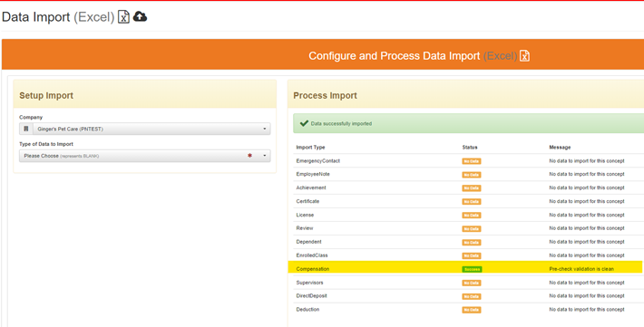Select the DirectDeposit row label
Image resolution: width=644 pixels, height=327 pixels.
(x=311, y=296)
